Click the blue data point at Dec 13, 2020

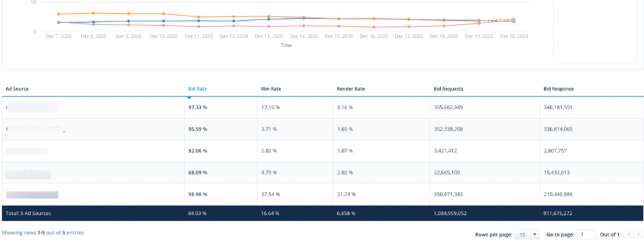tap(269, 19)
